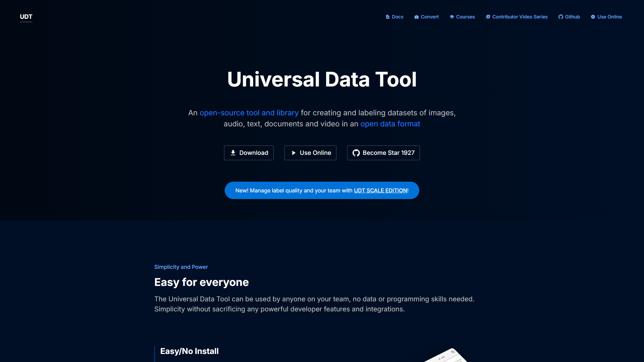Select the Convert menu item

click(x=426, y=16)
